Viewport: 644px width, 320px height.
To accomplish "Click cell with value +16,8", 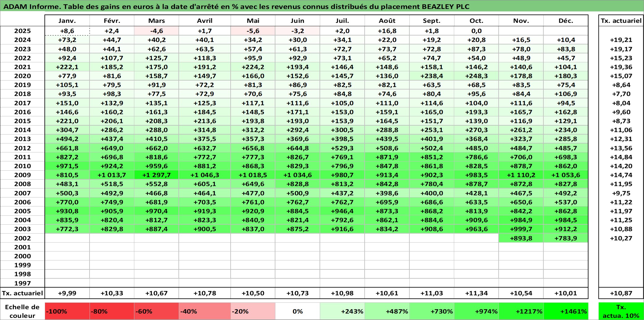I will click(x=387, y=31).
